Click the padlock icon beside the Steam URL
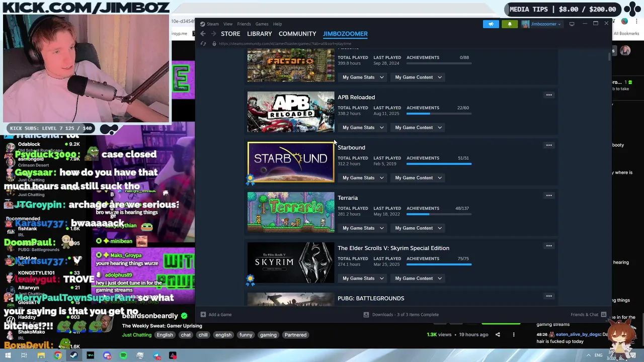 click(x=214, y=44)
